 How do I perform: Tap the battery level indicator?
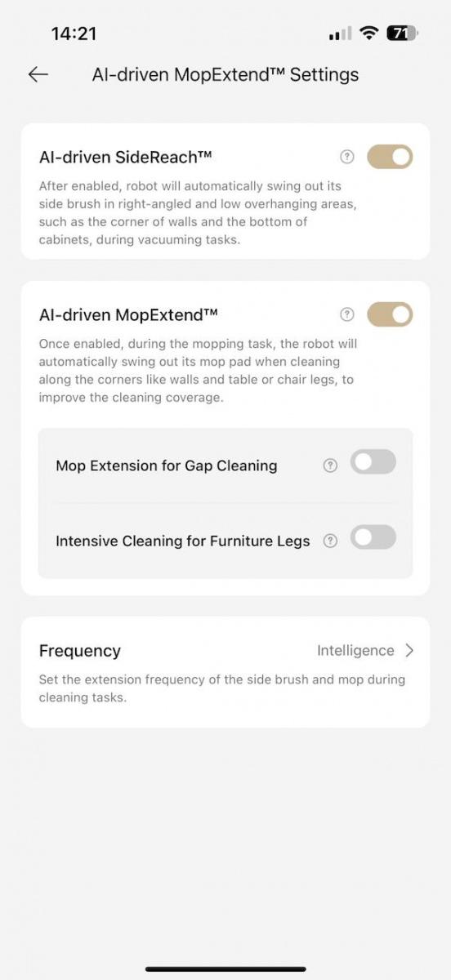402,33
